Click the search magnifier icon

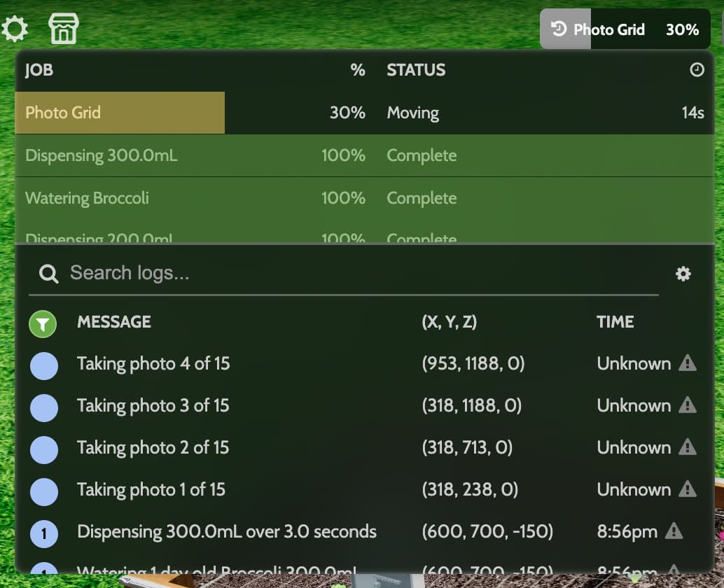tap(48, 274)
